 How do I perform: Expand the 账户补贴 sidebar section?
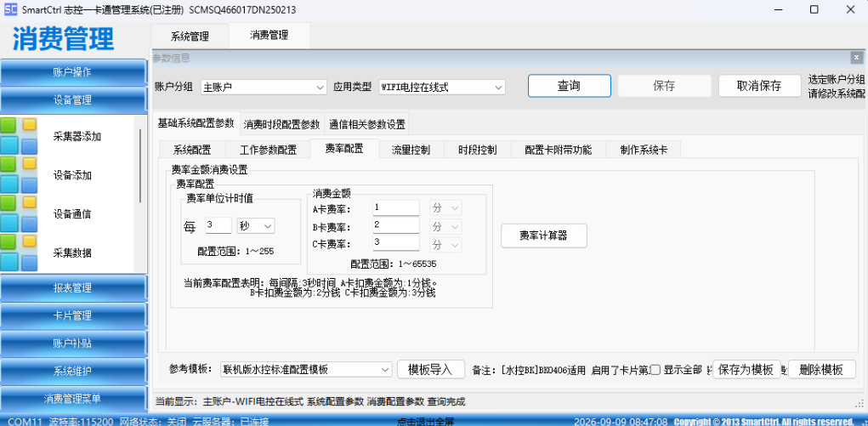tap(72, 344)
